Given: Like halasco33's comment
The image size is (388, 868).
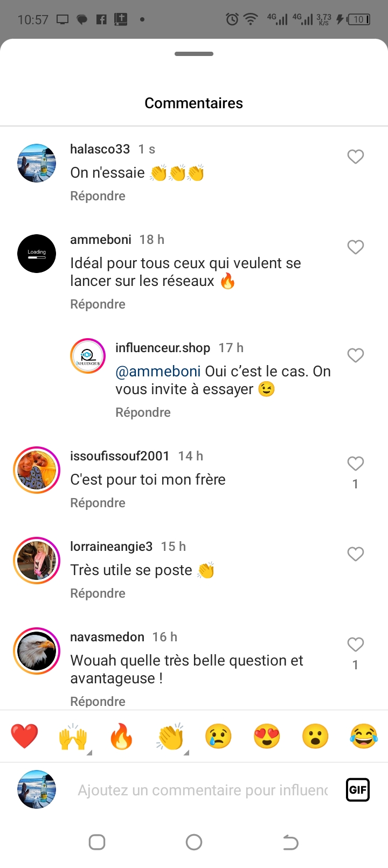Looking at the screenshot, I should (355, 157).
